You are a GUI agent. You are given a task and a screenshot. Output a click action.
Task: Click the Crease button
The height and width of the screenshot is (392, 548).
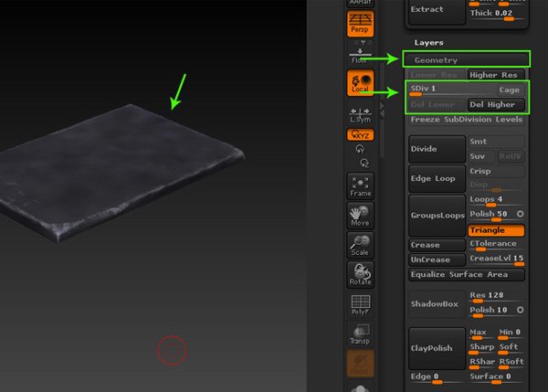point(437,245)
